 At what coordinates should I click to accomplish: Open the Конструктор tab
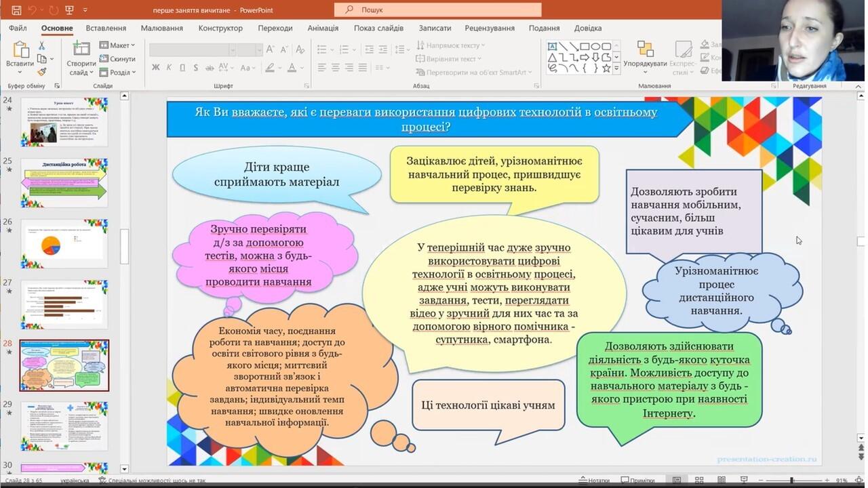coord(220,28)
